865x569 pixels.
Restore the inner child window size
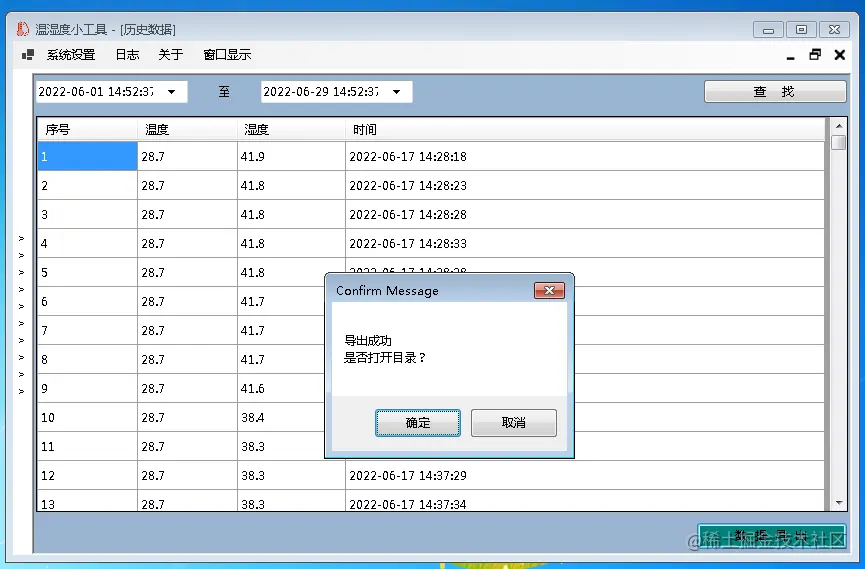click(815, 55)
